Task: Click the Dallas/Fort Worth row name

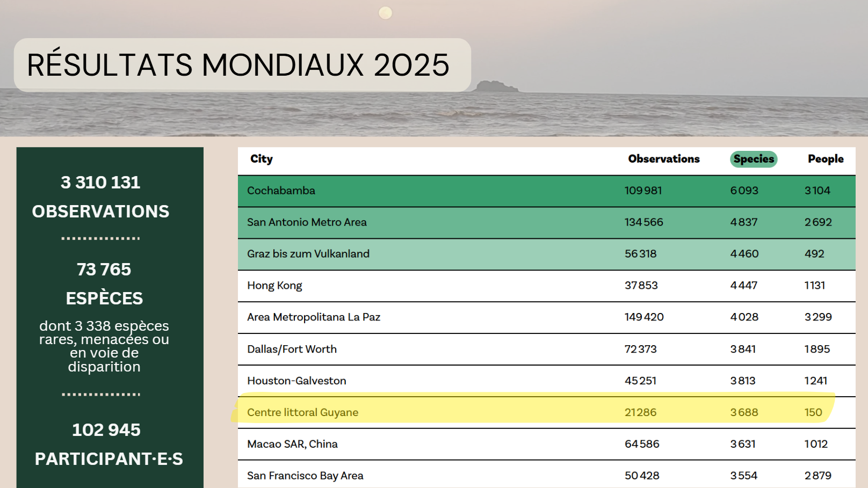Action: pyautogui.click(x=292, y=349)
